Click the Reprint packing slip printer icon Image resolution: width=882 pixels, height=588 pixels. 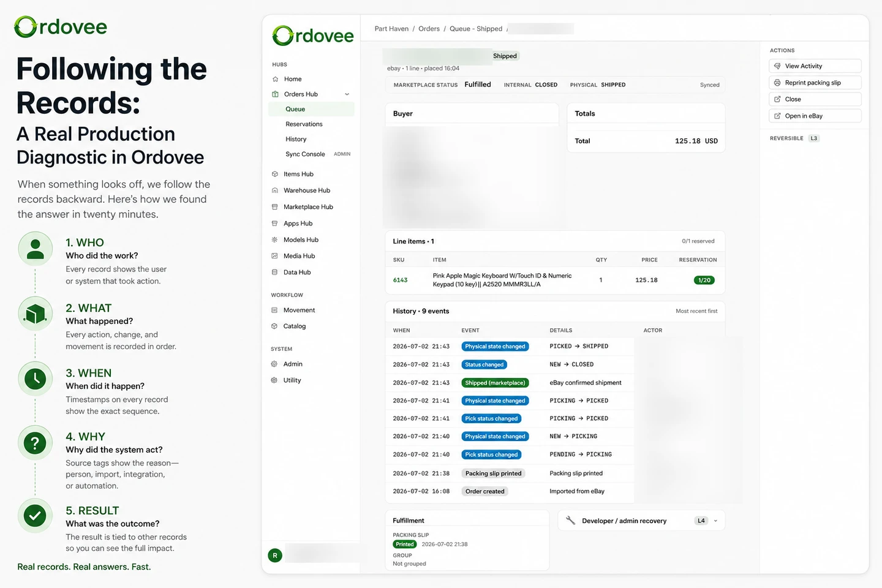coord(777,83)
